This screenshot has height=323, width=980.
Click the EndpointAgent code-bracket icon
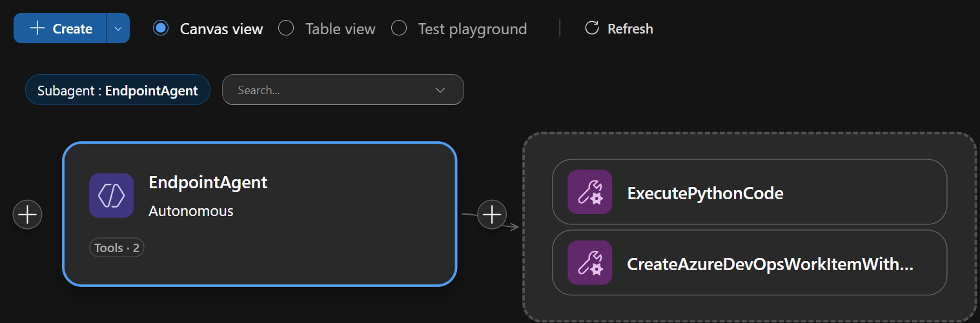[x=111, y=195]
